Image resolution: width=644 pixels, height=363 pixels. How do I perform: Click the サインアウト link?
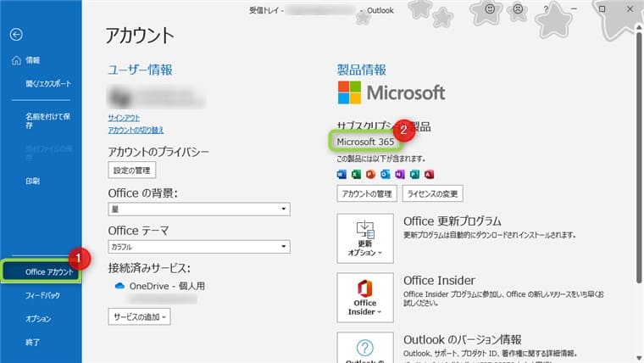pos(124,118)
